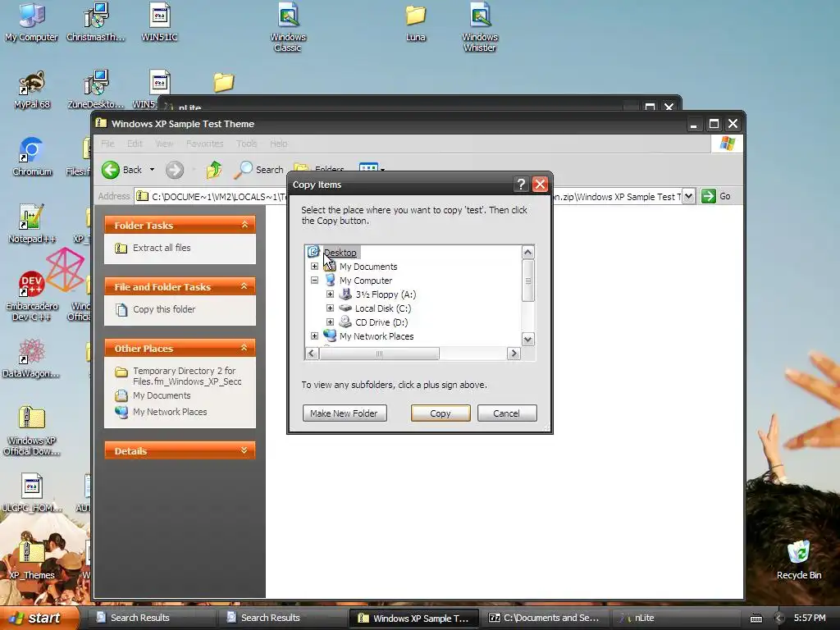This screenshot has height=630, width=840.
Task: Open the Edit menu
Action: pyautogui.click(x=135, y=144)
